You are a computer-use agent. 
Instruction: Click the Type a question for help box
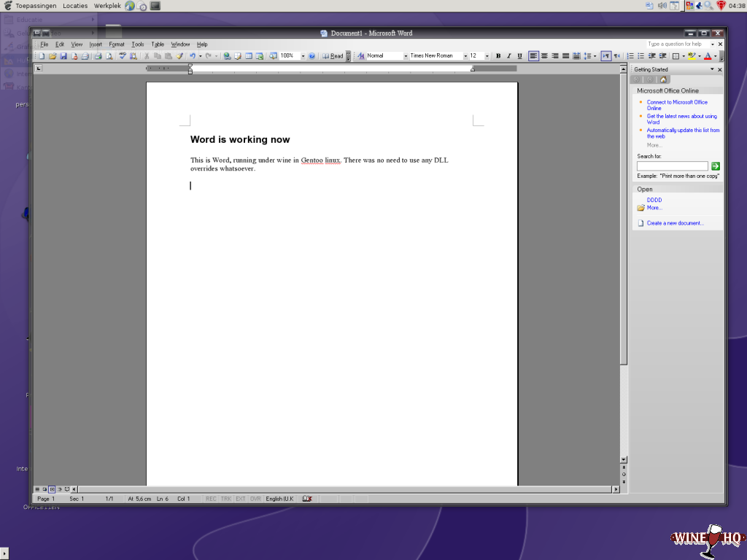pyautogui.click(x=678, y=44)
